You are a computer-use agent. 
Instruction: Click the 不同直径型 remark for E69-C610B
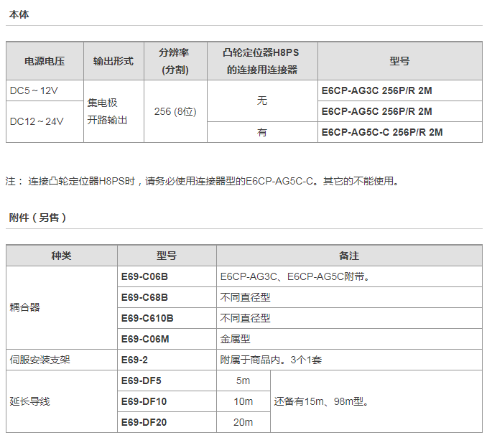click(246, 318)
